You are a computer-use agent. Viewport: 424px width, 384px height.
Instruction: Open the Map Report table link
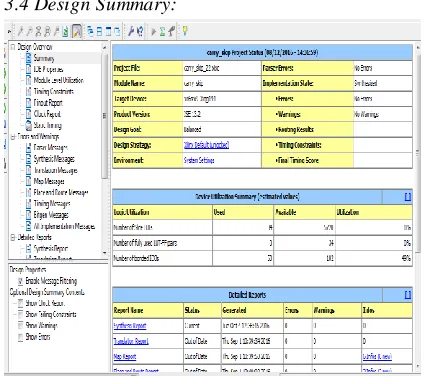tap(125, 356)
